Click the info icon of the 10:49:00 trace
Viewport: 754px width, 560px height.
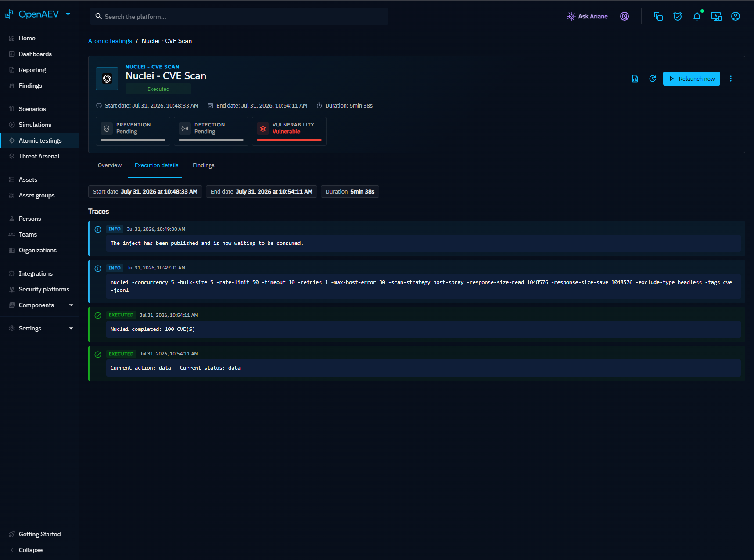[x=98, y=230]
